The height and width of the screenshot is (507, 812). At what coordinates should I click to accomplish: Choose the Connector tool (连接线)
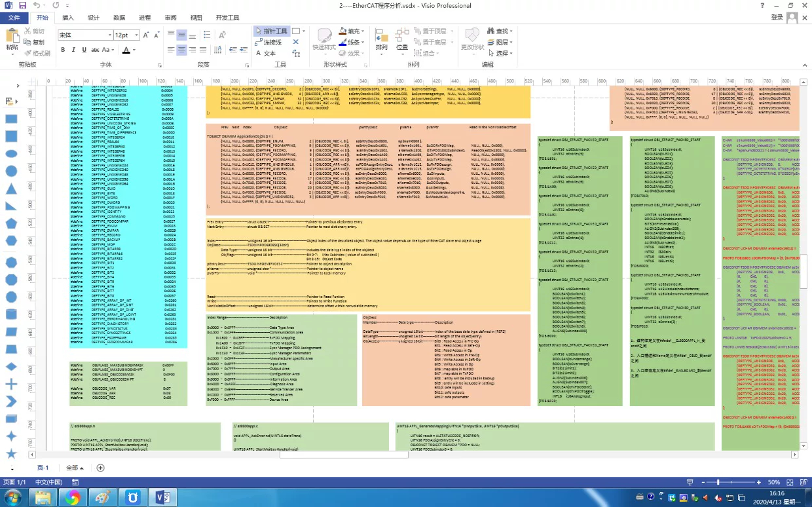(268, 42)
